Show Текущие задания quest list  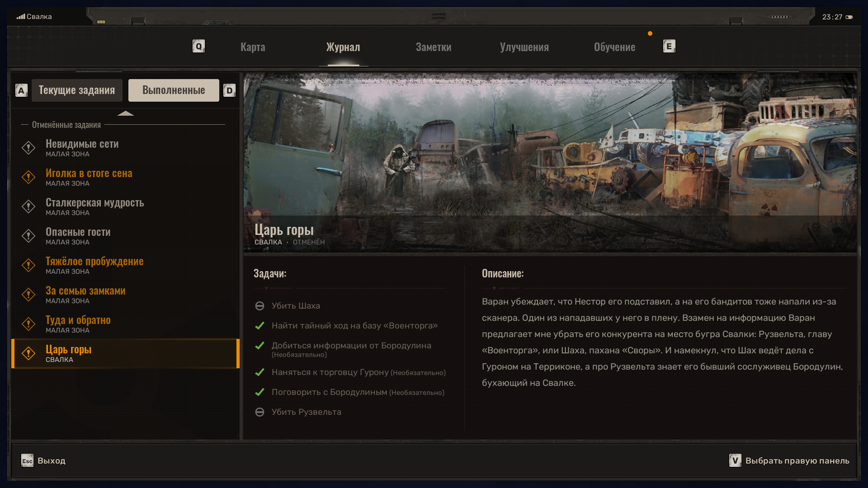(77, 90)
